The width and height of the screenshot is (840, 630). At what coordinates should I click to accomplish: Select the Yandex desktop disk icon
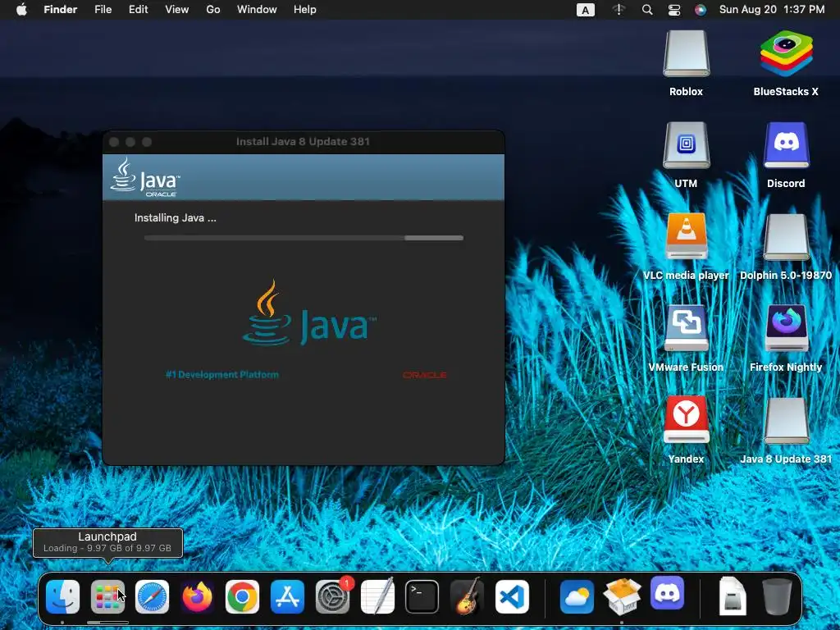[x=686, y=421]
